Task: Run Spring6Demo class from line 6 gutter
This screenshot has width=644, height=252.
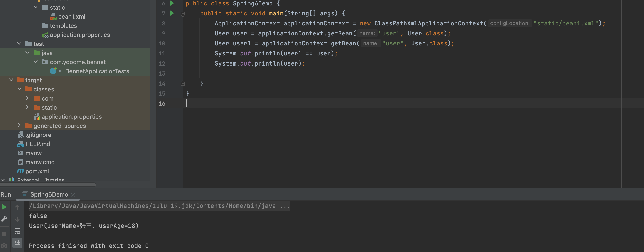Action: (172, 3)
